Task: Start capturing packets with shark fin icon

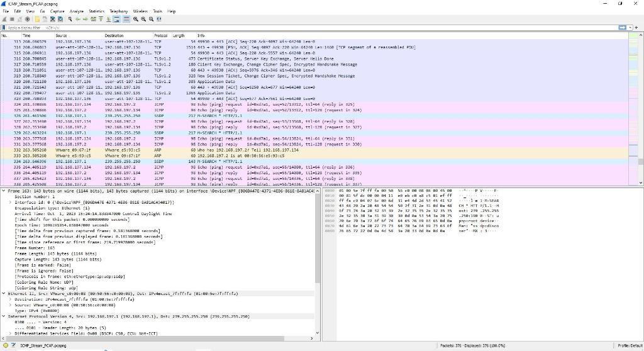Action: [4, 19]
